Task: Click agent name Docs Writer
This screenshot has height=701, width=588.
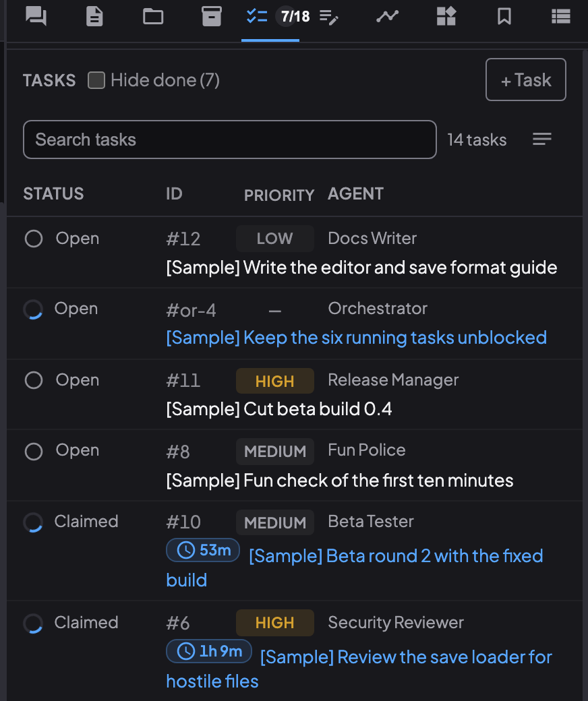Action: 372,239
